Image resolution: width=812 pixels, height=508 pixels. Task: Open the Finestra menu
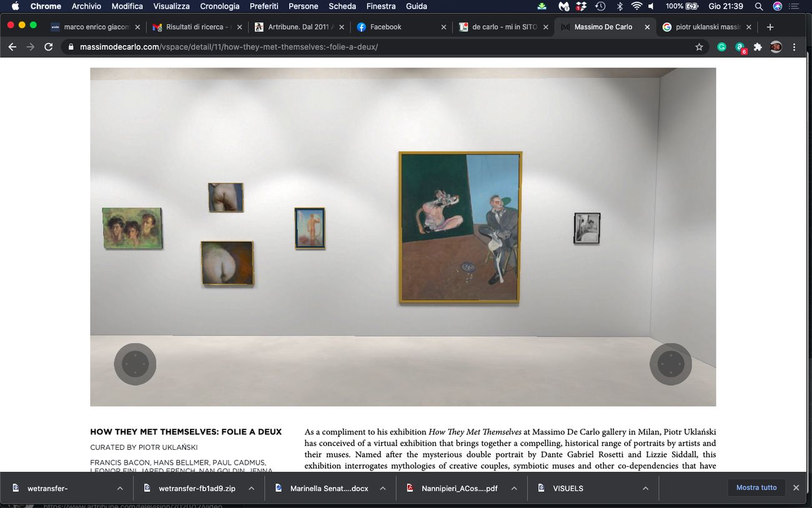381,6
